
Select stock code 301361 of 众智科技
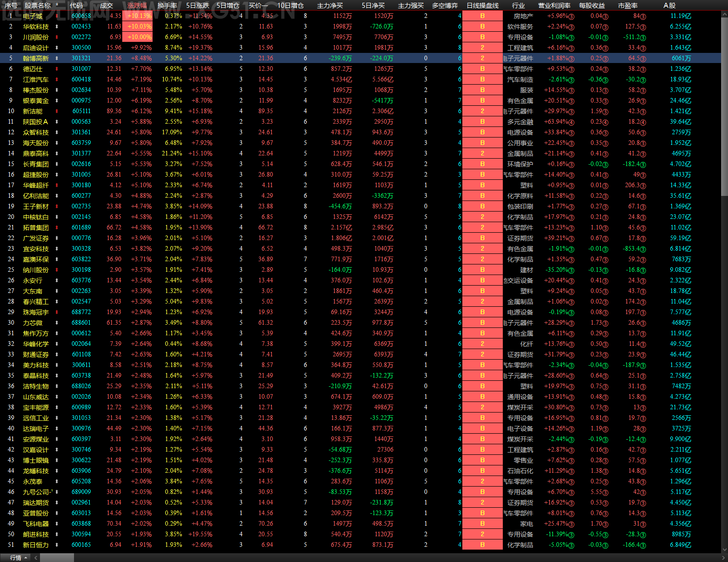coord(81,132)
